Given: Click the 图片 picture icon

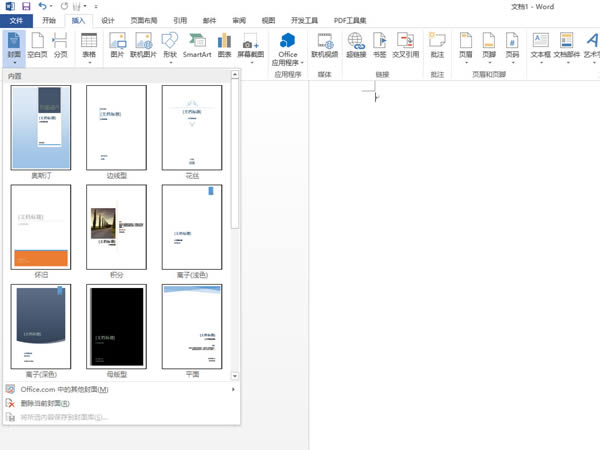Looking at the screenshot, I should [117, 46].
